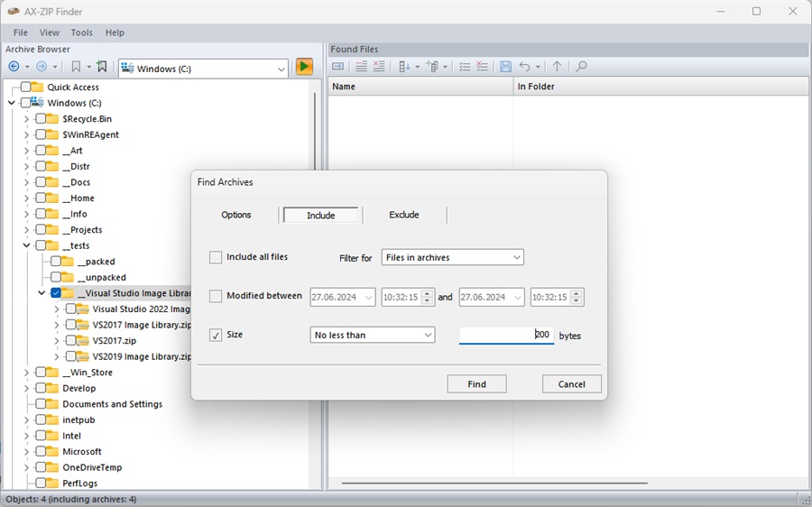Open the Tools menu
812x507 pixels.
(82, 32)
